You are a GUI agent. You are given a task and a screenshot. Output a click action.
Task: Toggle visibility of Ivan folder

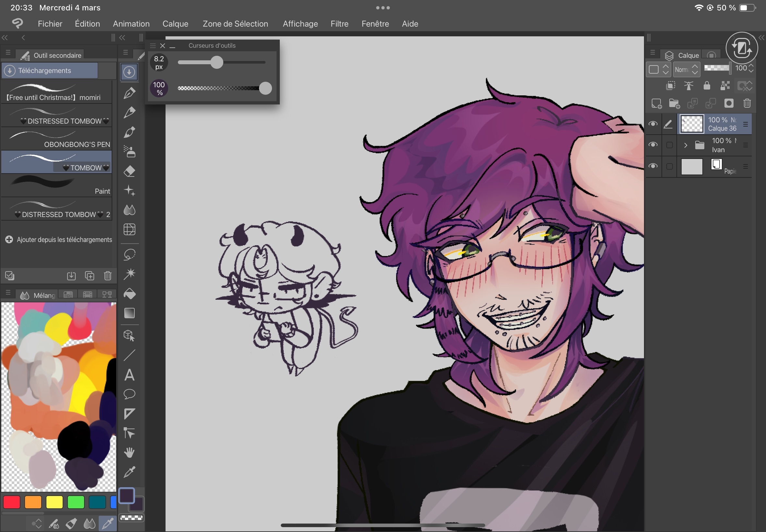click(x=653, y=145)
